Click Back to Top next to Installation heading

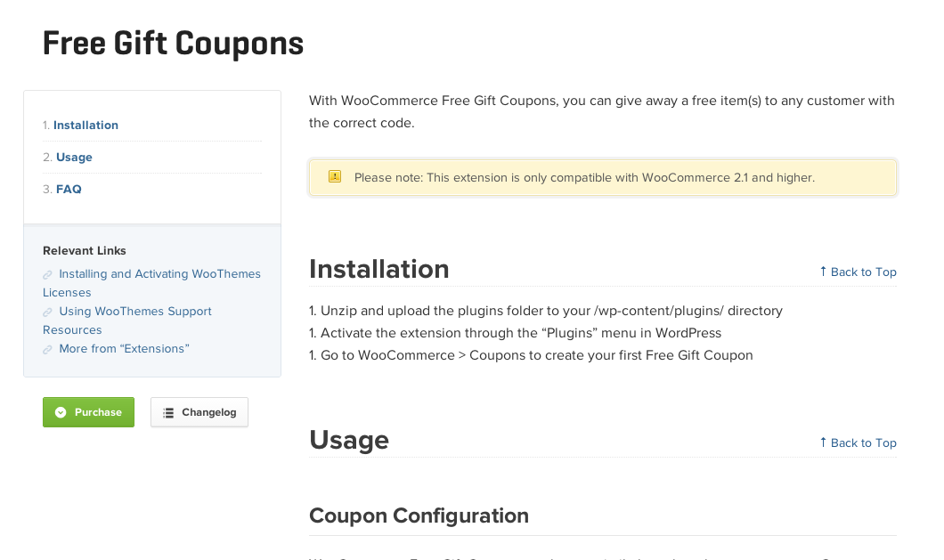pyautogui.click(x=863, y=272)
